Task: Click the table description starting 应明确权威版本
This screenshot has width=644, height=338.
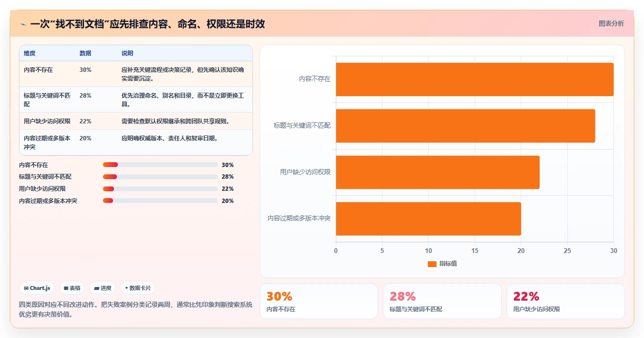Action: tap(169, 138)
